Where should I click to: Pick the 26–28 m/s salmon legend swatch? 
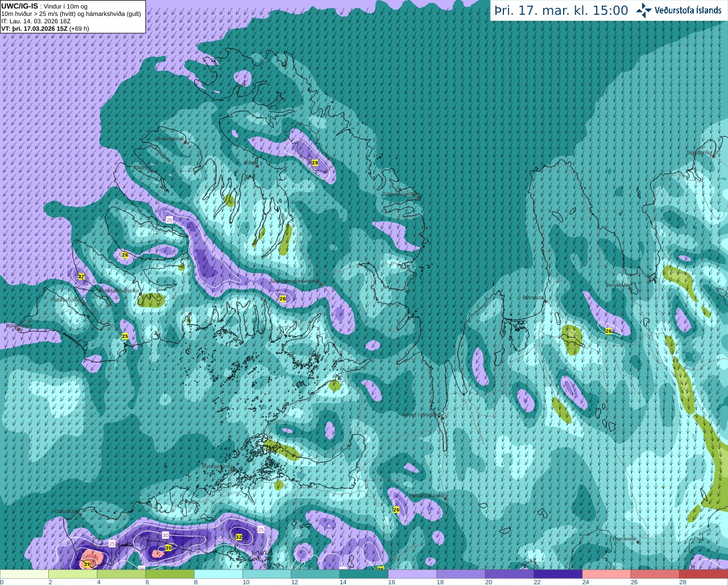(656, 574)
